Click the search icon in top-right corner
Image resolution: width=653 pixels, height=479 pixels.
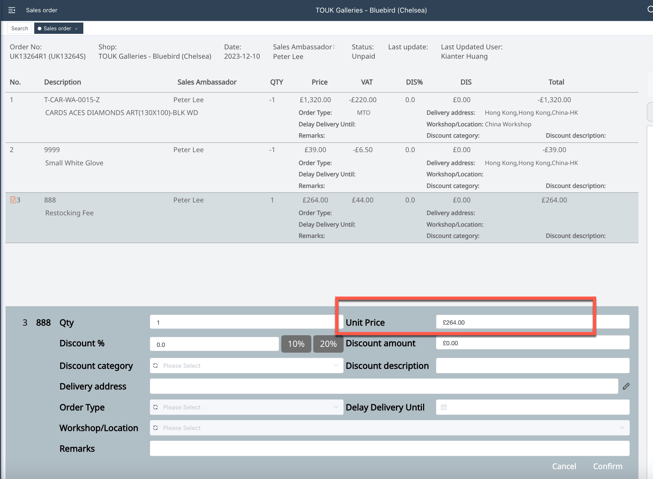pos(649,10)
